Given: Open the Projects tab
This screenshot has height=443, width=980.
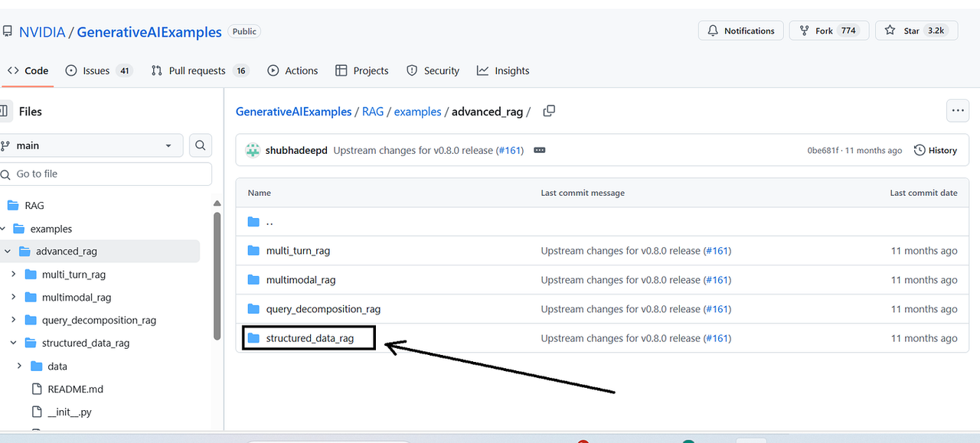Looking at the screenshot, I should coord(362,70).
